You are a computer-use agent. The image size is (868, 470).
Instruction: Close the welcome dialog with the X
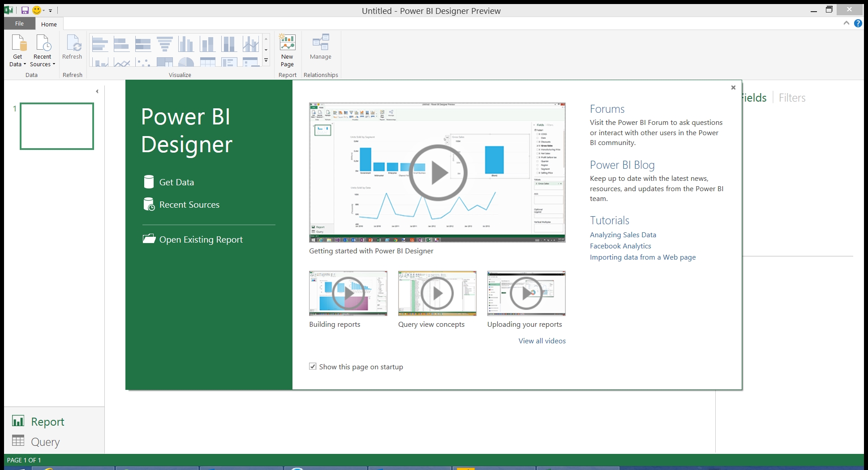[733, 87]
